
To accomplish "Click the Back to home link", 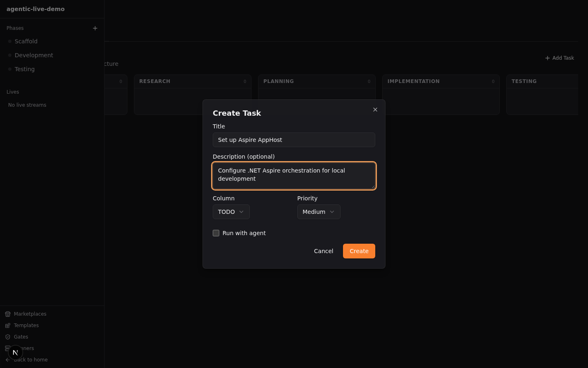I will [x=31, y=360].
